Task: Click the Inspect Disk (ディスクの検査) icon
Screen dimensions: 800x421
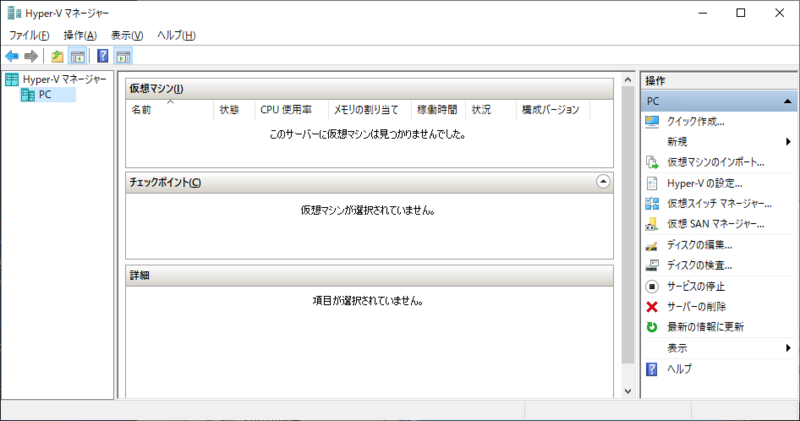Action: (x=652, y=265)
